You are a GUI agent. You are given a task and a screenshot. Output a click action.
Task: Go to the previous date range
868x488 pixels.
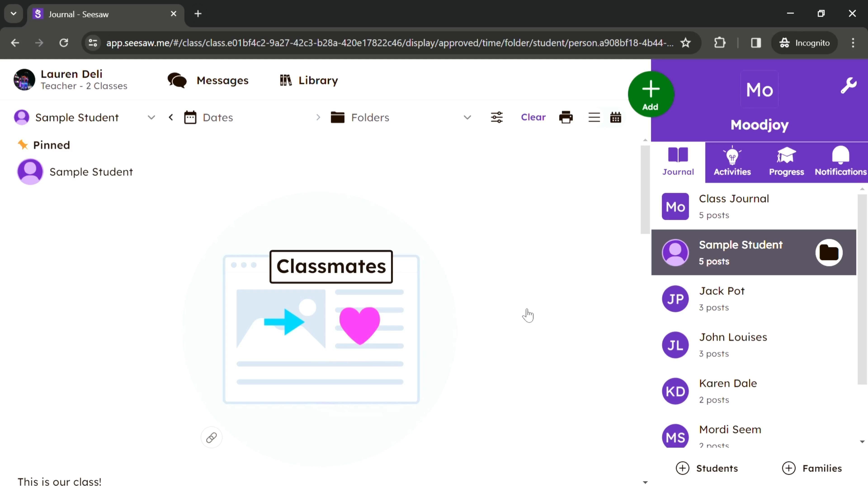click(171, 117)
